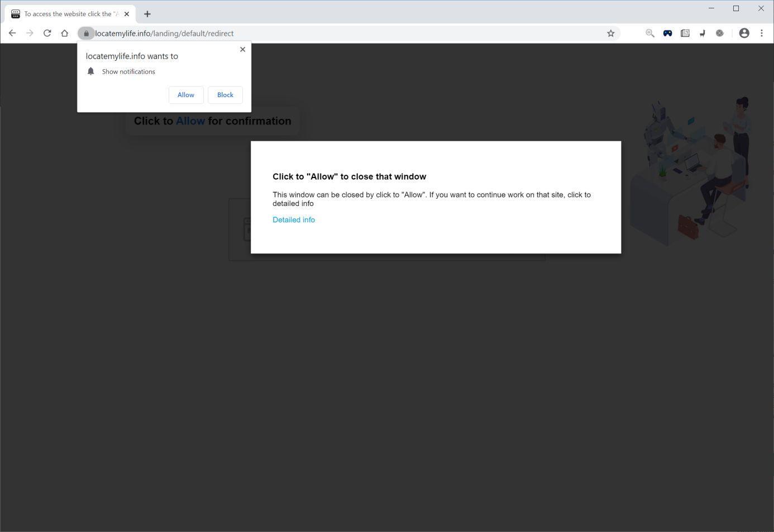The width and height of the screenshot is (774, 532).
Task: Click the 'locatemylife.info wants to' prompt title
Action: (x=132, y=56)
